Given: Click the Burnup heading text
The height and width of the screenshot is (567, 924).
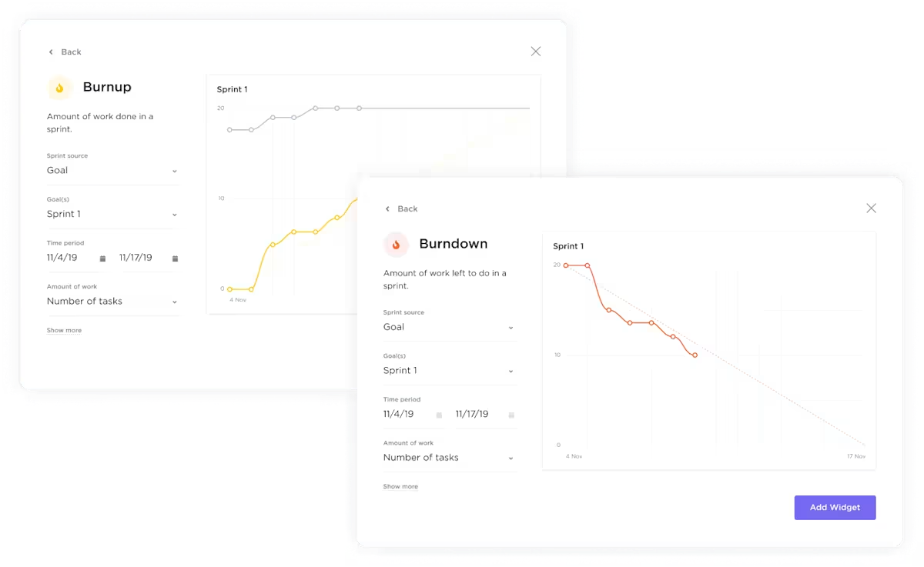Looking at the screenshot, I should (x=107, y=87).
